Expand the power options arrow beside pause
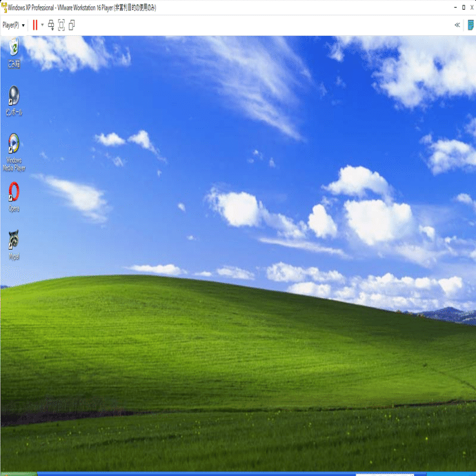Image resolution: width=476 pixels, height=476 pixels. tap(42, 26)
